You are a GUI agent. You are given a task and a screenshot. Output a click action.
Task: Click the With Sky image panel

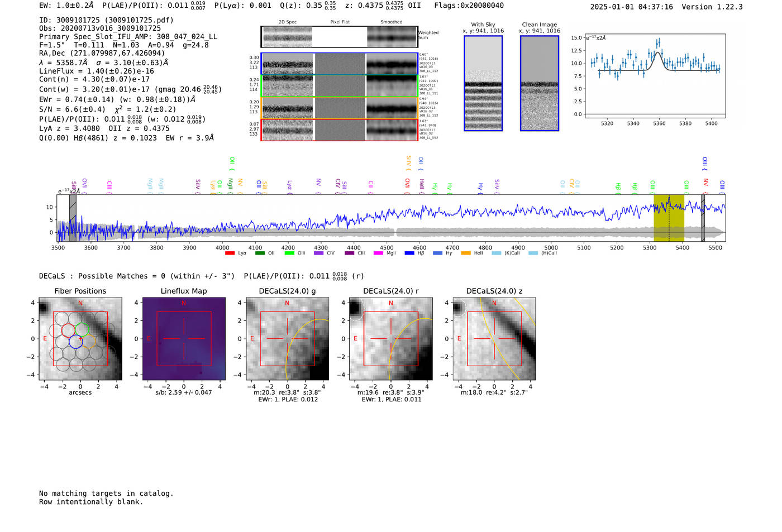(483, 83)
